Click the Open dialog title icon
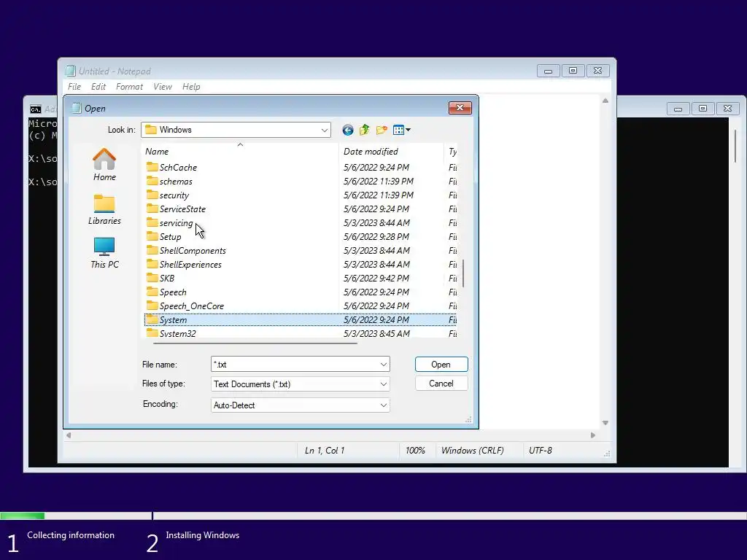This screenshot has width=747, height=560. [x=76, y=108]
